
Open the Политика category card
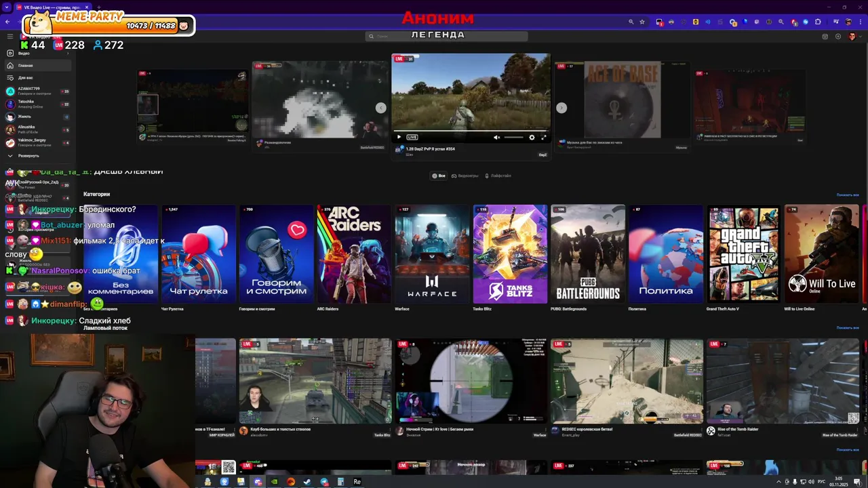pos(666,254)
